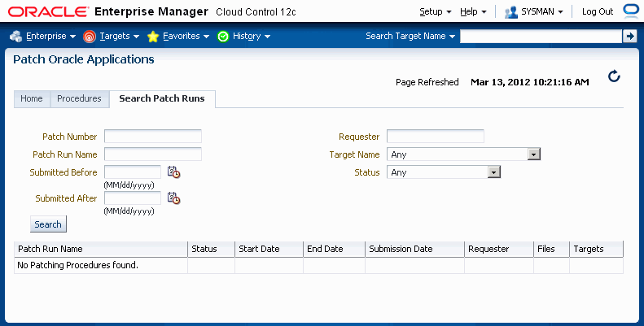
Task: Click the SYSMAN user icon
Action: point(511,12)
